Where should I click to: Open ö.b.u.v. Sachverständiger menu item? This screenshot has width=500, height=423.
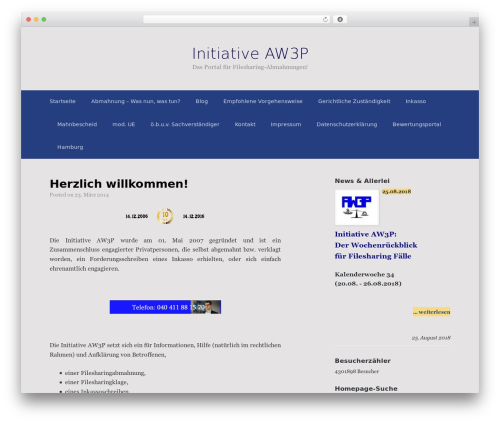(x=185, y=124)
